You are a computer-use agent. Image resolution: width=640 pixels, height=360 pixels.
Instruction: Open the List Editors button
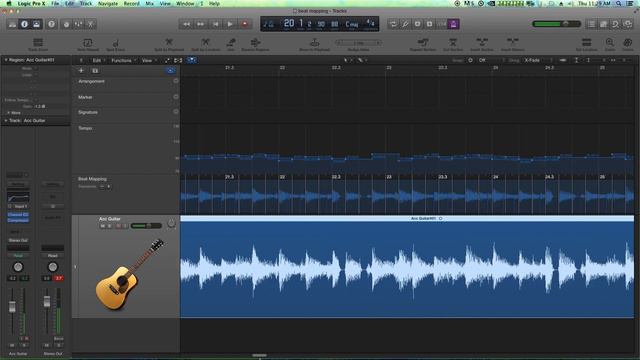[x=591, y=24]
